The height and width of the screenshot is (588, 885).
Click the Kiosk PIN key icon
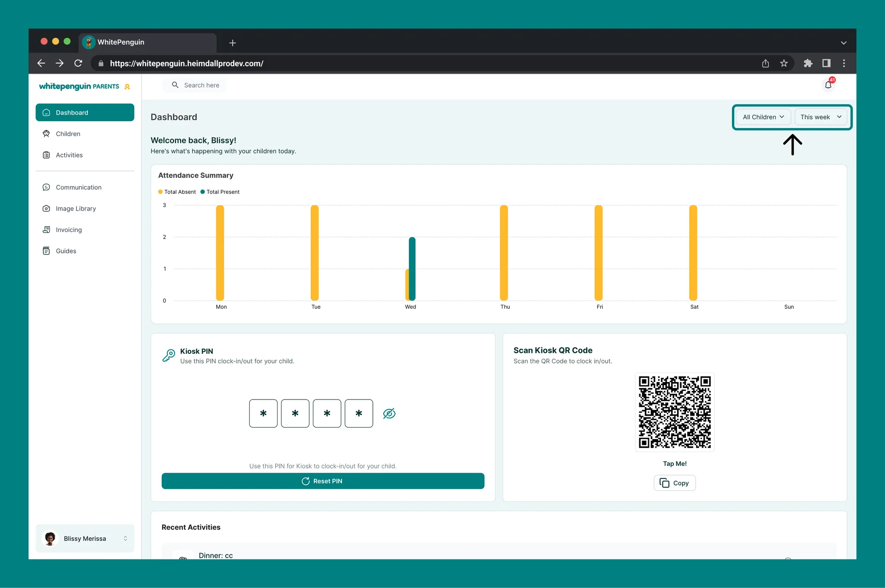click(169, 355)
